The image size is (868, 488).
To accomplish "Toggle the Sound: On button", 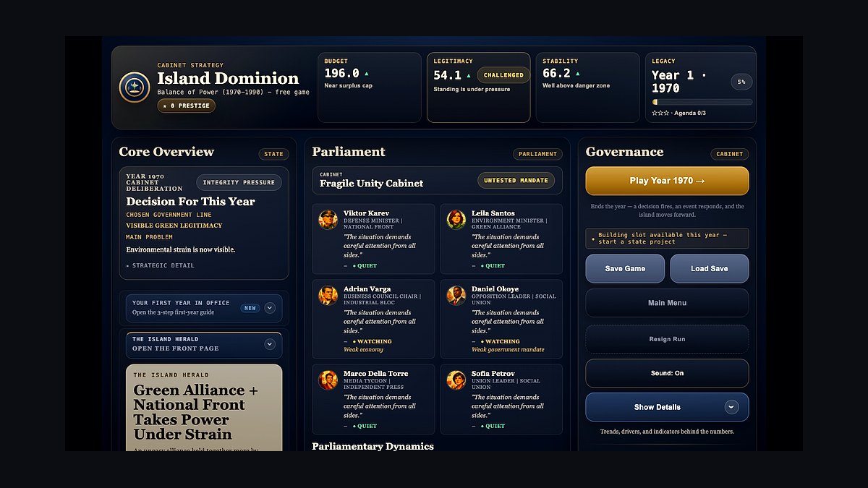I will [x=667, y=373].
